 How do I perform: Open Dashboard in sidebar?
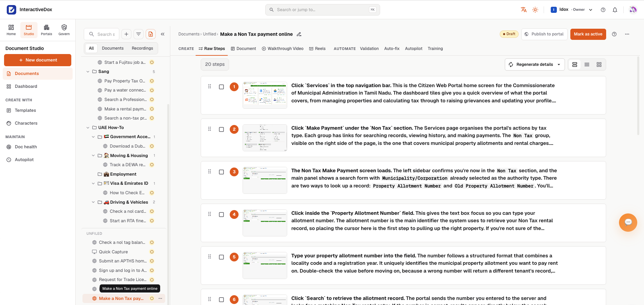[38, 86]
